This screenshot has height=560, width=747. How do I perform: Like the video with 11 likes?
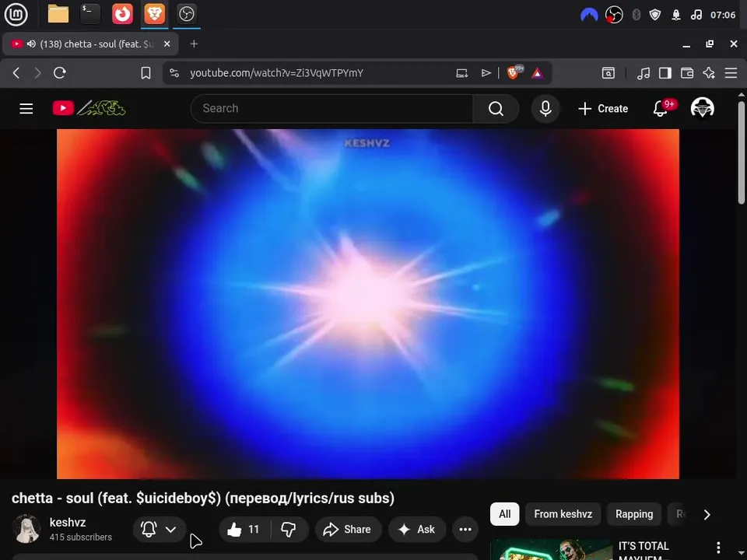[244, 529]
